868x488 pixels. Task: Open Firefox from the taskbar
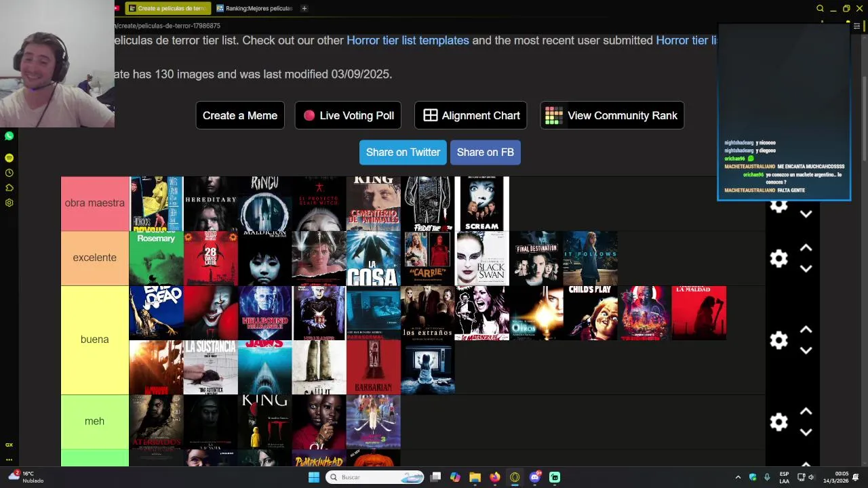point(495,477)
